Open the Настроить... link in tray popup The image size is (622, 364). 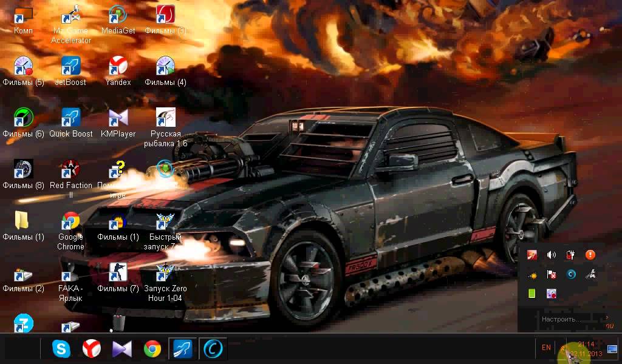[x=561, y=319]
